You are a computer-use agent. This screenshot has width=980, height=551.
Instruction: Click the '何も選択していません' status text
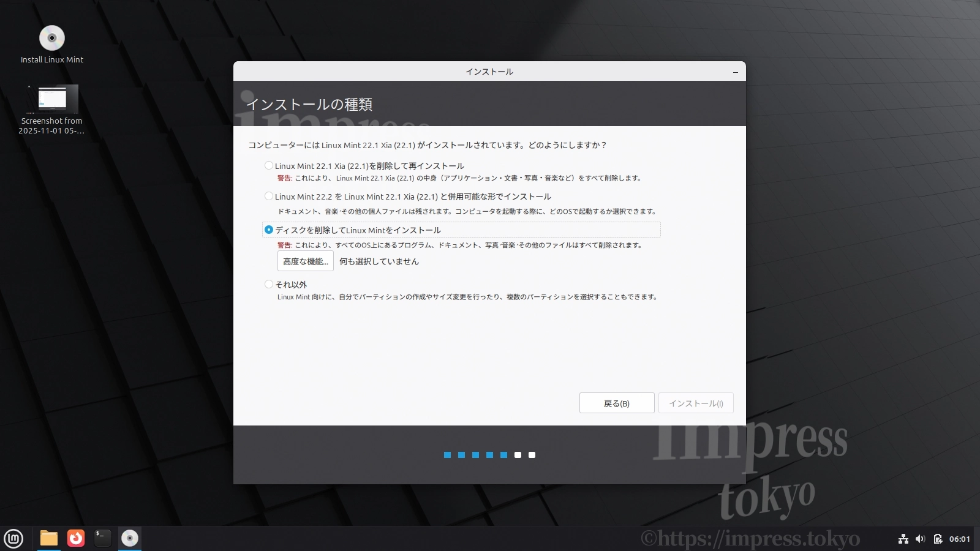coord(379,261)
